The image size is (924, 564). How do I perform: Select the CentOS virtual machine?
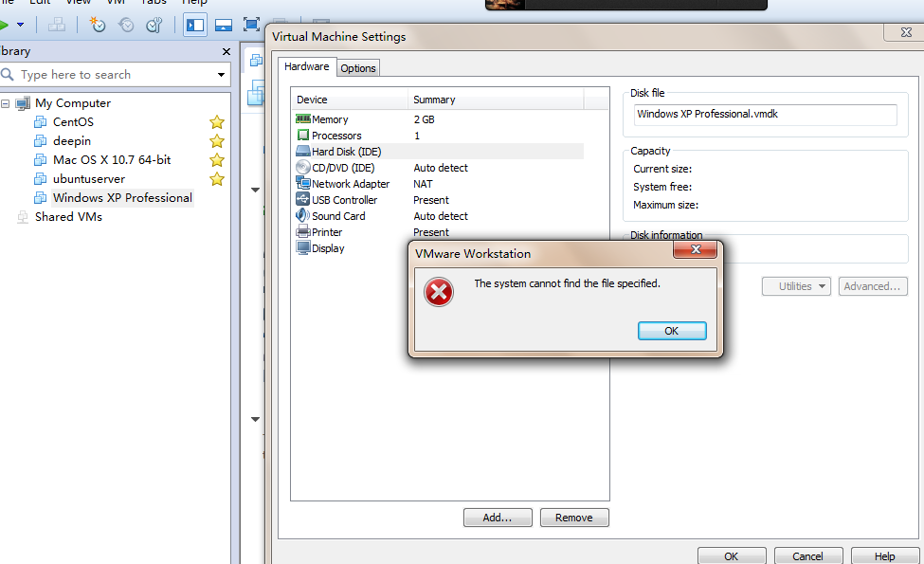[x=73, y=122]
